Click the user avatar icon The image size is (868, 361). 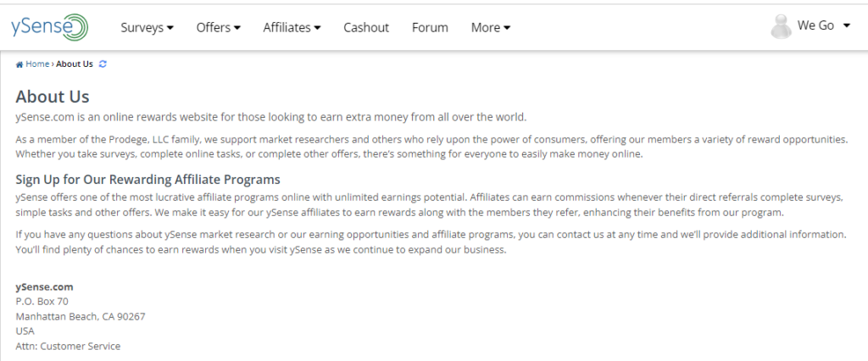pyautogui.click(x=781, y=26)
